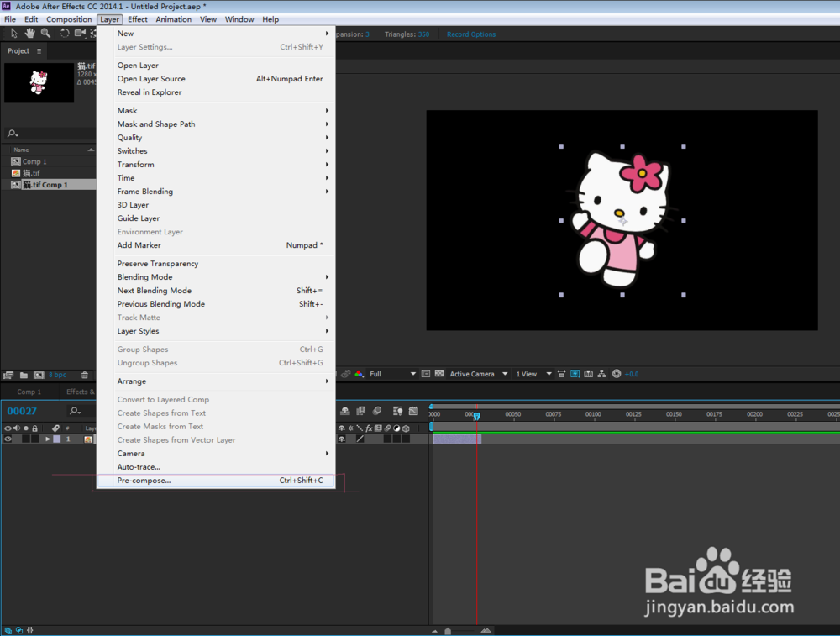The height and width of the screenshot is (636, 840).
Task: Open the Animation menu
Action: click(174, 19)
